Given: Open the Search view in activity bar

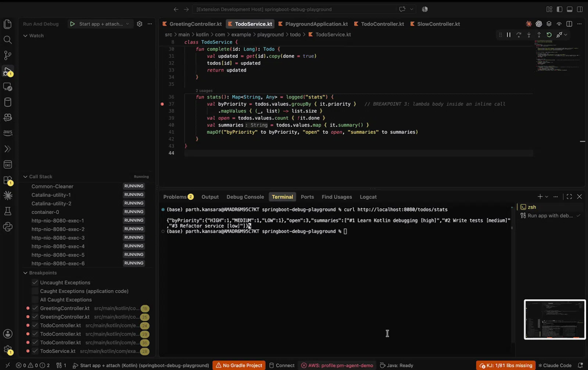Looking at the screenshot, I should 7,40.
